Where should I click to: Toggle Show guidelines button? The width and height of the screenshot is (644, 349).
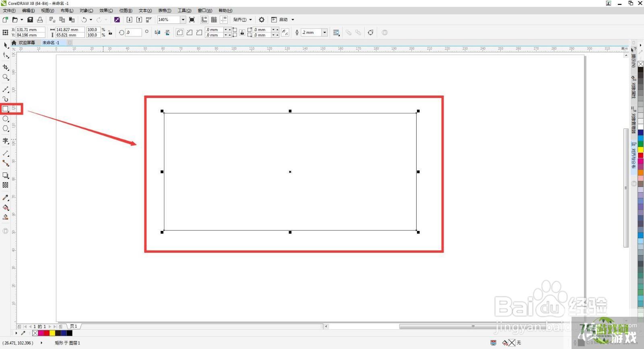tap(224, 19)
